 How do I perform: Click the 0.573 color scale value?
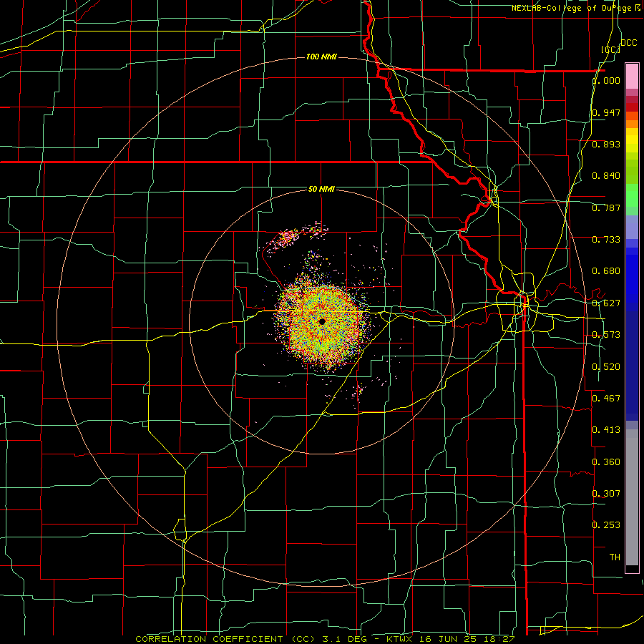tap(606, 335)
